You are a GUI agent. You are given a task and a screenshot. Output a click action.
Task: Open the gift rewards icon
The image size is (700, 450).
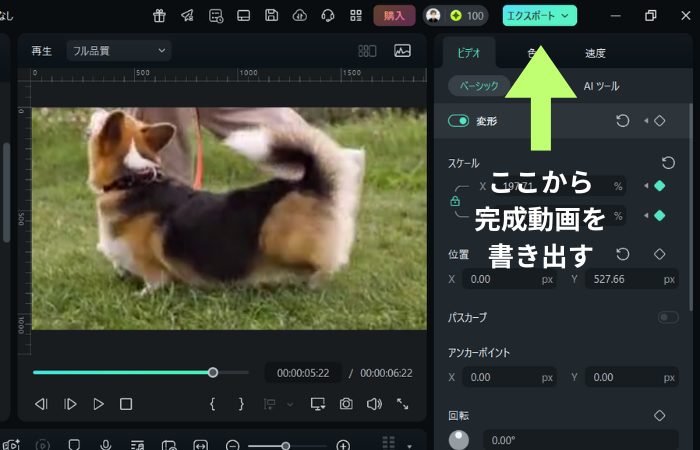[159, 16]
